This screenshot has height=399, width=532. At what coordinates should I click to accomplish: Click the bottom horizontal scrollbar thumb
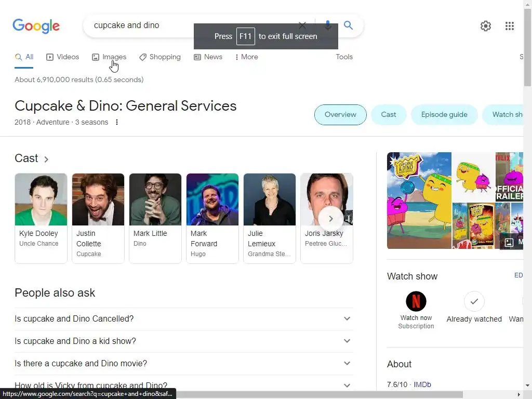tap(319, 395)
